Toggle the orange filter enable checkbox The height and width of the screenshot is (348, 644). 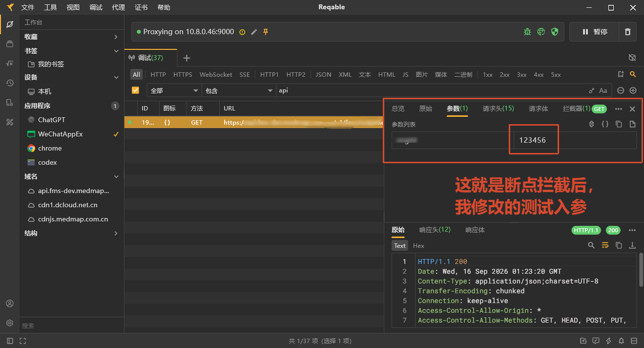pos(135,90)
